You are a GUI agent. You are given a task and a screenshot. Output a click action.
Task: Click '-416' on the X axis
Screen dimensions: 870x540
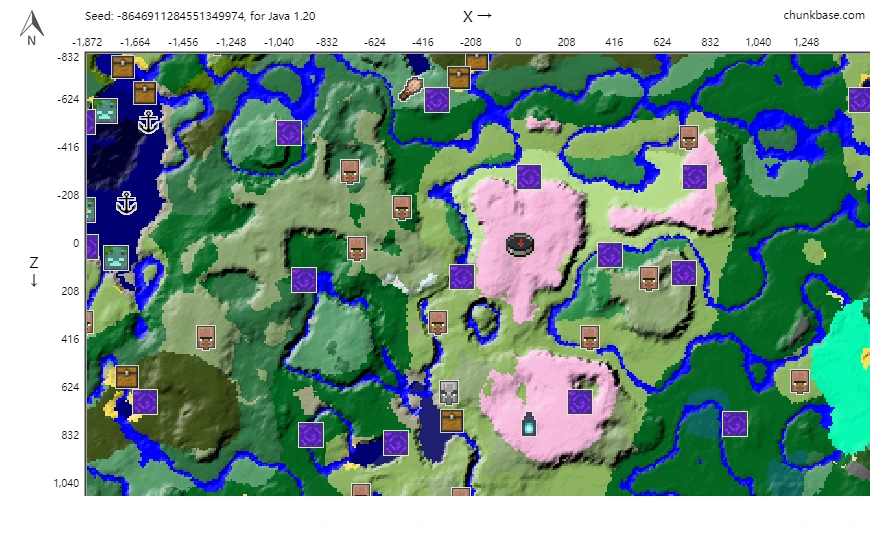tap(423, 42)
